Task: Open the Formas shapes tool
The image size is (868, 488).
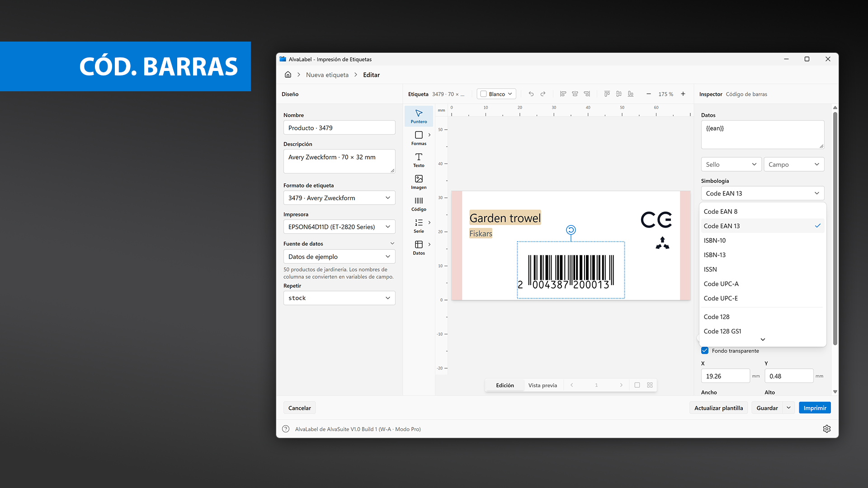Action: 419,138
